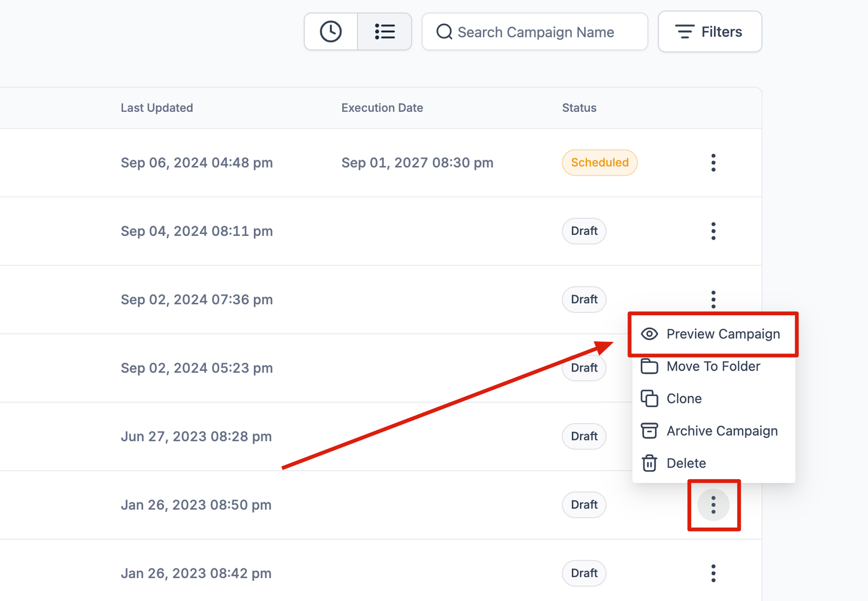This screenshot has width=868, height=601.
Task: Select Preview Campaign from the menu
Action: click(723, 334)
